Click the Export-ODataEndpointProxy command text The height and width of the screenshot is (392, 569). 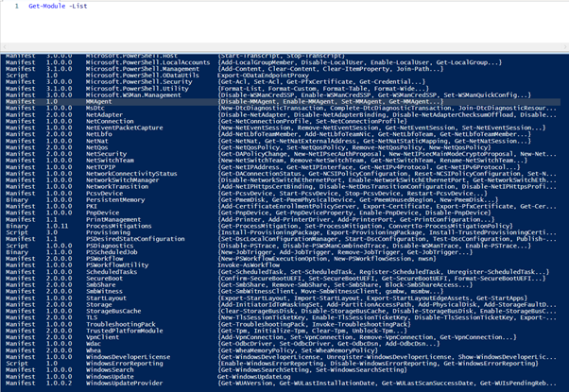263,76
